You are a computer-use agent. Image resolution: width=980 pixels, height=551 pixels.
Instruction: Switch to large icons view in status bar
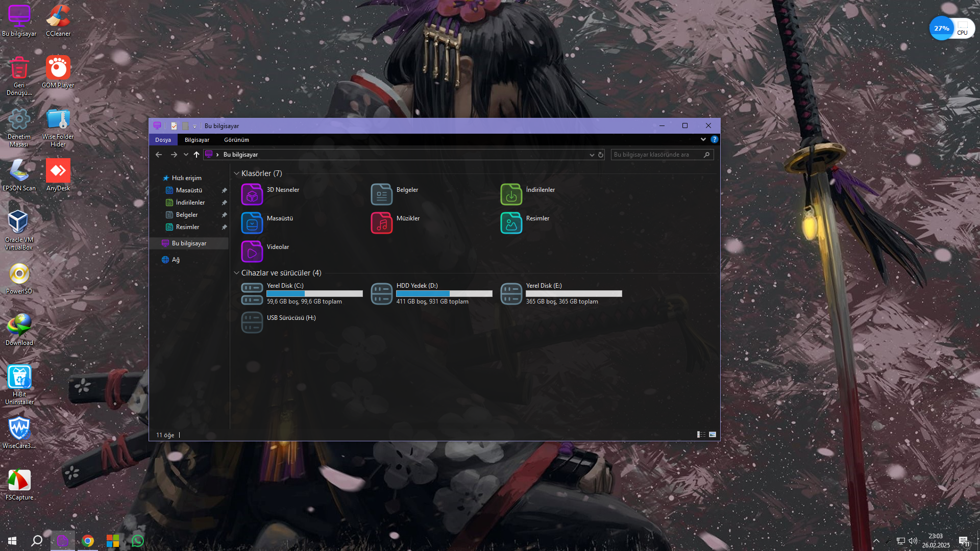[713, 435]
